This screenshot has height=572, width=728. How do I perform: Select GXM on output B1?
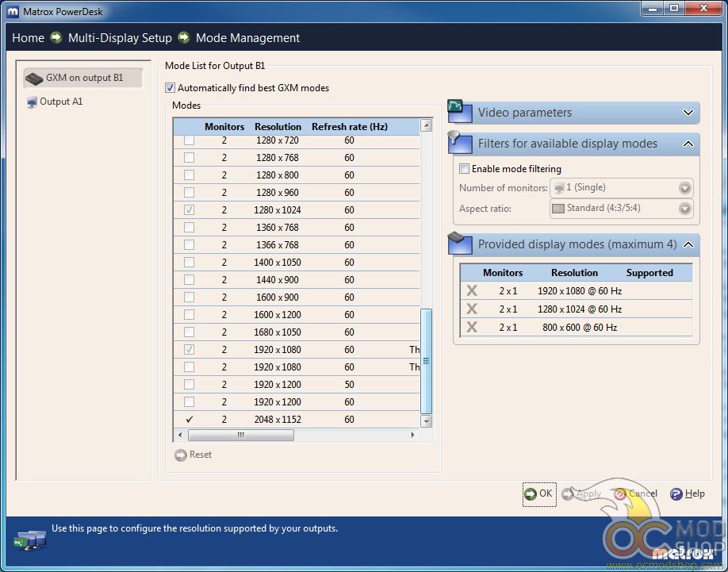(x=82, y=78)
